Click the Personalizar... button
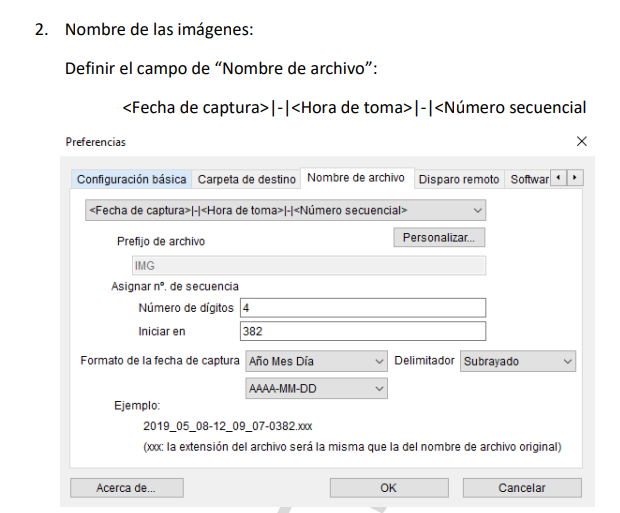This screenshot has width=620, height=513. (438, 238)
